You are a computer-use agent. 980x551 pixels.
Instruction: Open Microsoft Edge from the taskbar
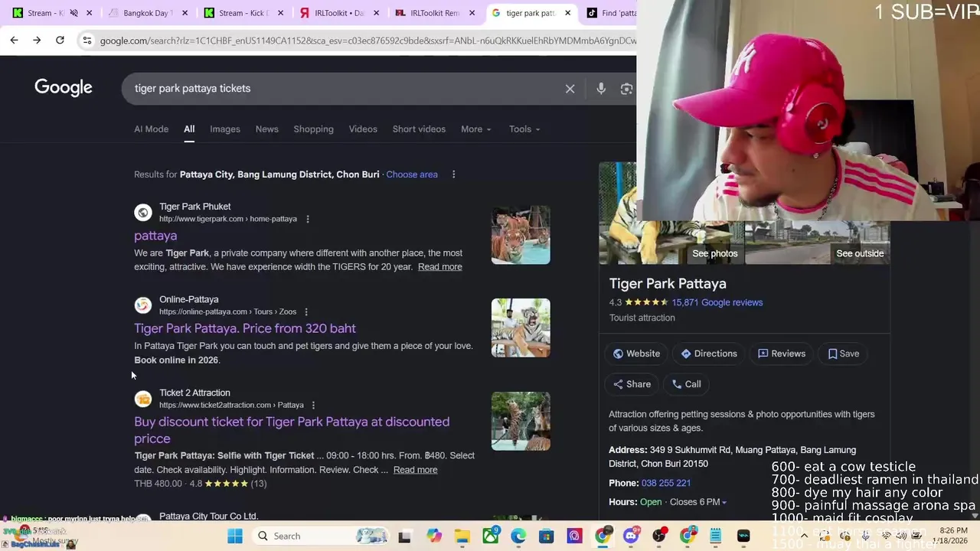tap(518, 536)
